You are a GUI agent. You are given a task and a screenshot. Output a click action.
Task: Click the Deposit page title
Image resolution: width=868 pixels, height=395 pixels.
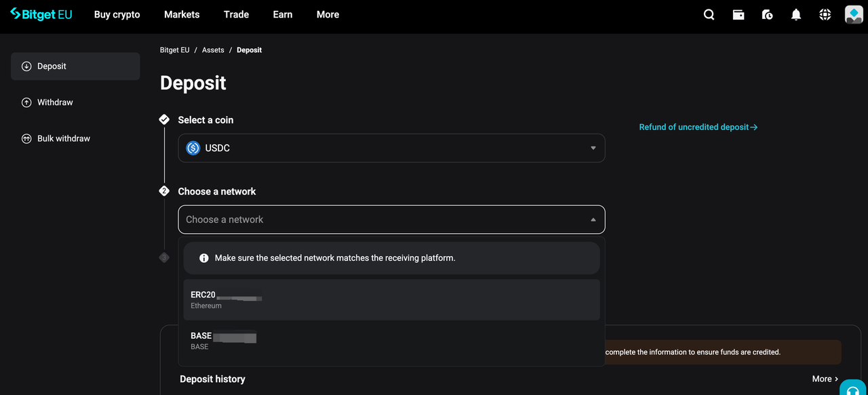tap(193, 83)
